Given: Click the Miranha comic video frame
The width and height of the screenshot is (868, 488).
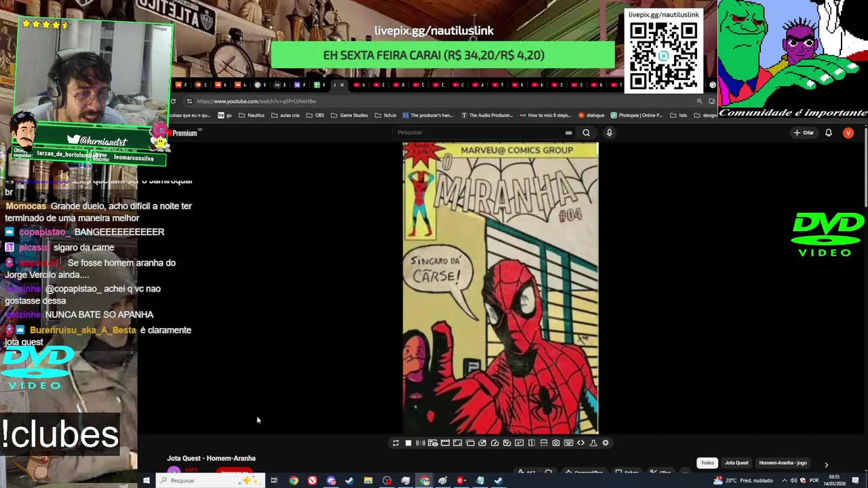Looking at the screenshot, I should pyautogui.click(x=500, y=288).
